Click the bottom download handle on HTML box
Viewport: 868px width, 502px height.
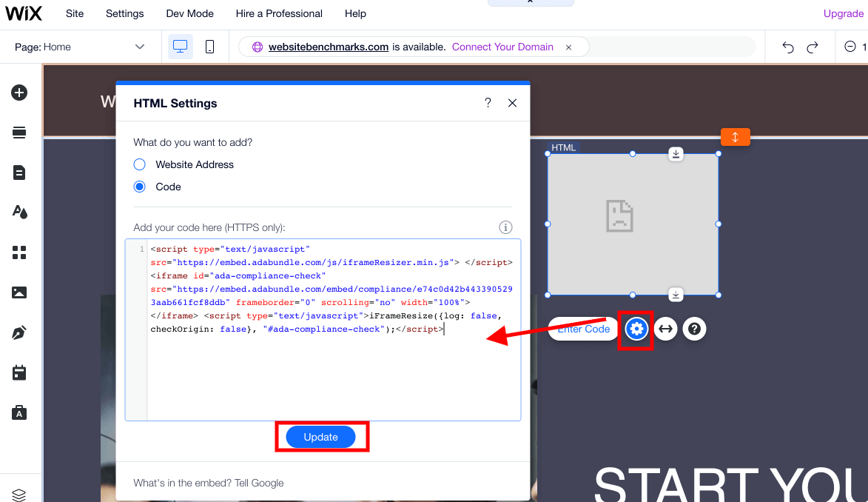[x=676, y=295]
